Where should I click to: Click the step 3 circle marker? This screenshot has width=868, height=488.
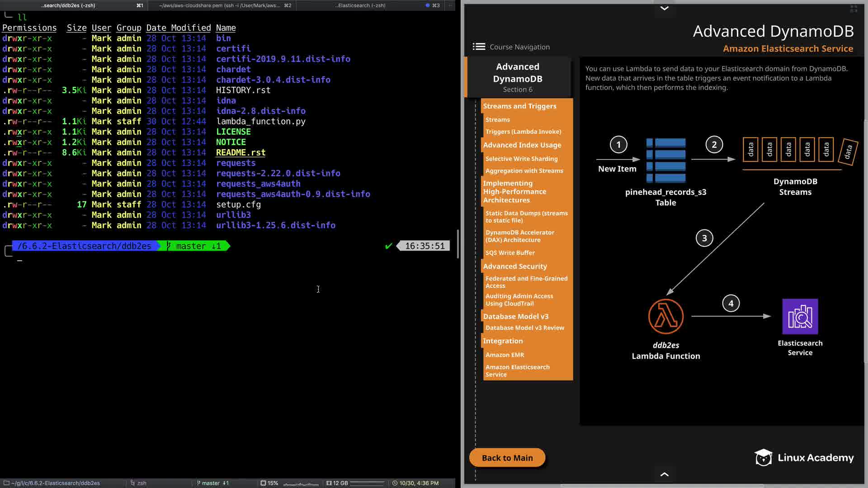(x=704, y=238)
